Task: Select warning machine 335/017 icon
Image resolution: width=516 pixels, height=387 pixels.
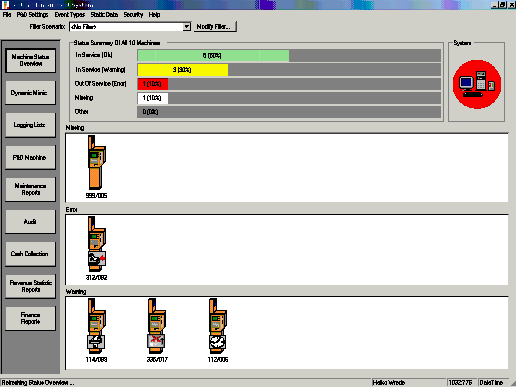Action: [x=157, y=326]
